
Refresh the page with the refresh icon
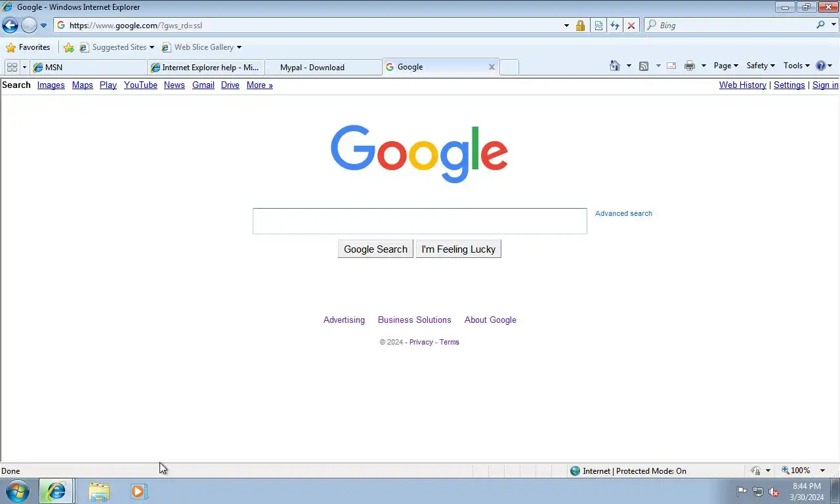coord(615,26)
